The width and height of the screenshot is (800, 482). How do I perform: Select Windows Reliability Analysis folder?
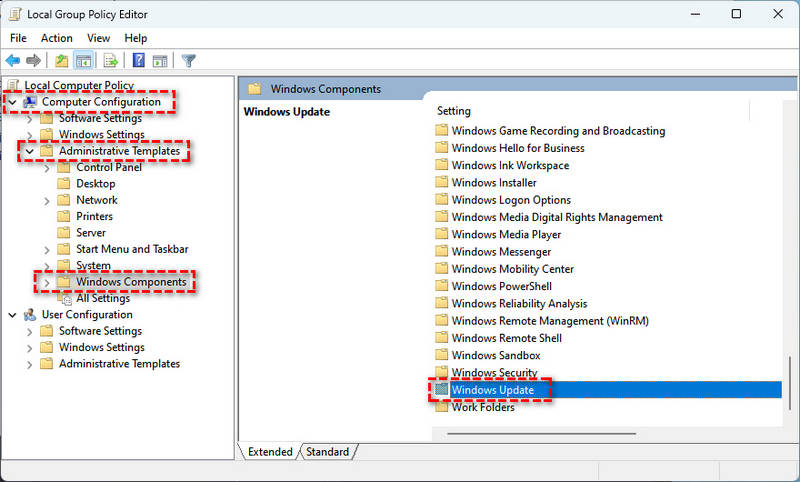pyautogui.click(x=519, y=303)
